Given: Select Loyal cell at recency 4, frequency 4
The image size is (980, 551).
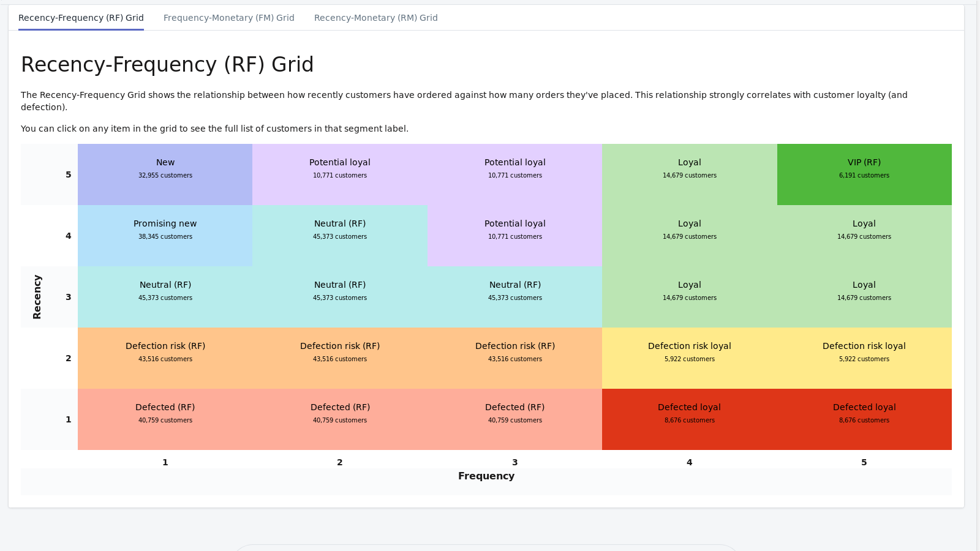Looking at the screenshot, I should [690, 236].
